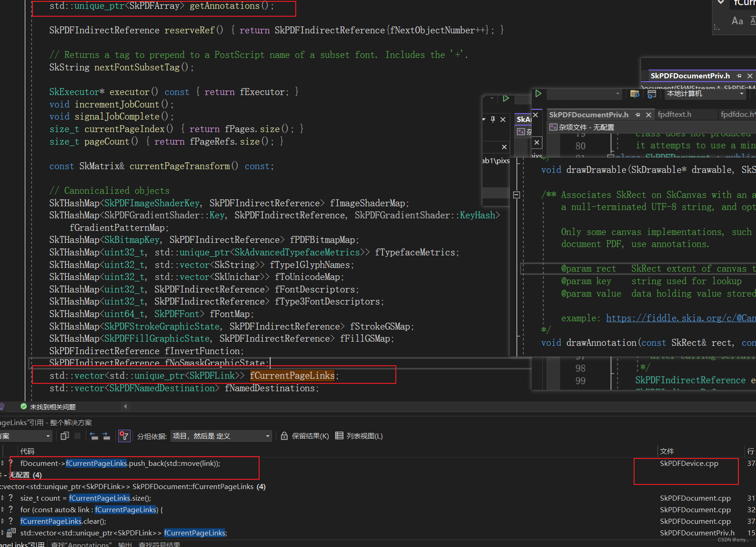
Task: Toggle match case option in find box
Action: click(737, 21)
